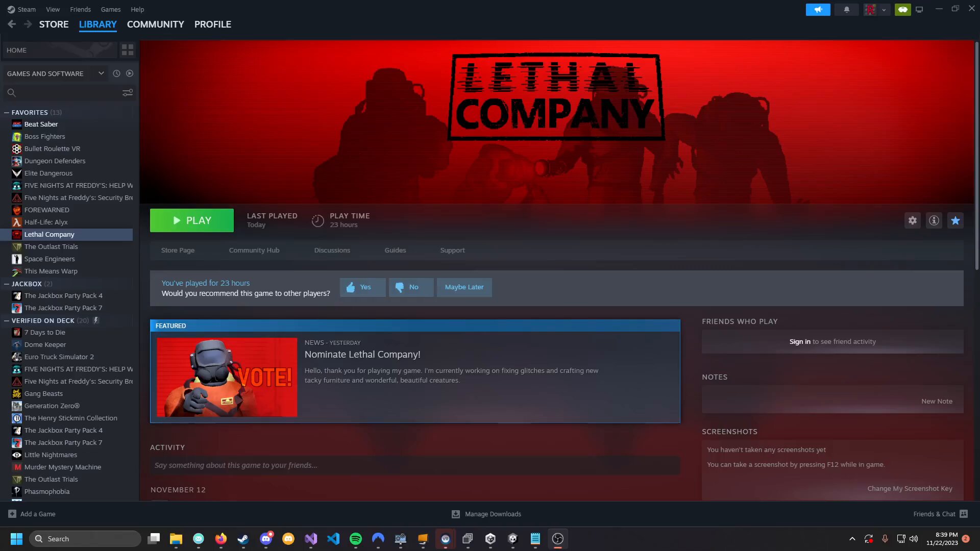Choose No thumbs-down recommendation
Screen dimensions: 980x551
tap(411, 287)
